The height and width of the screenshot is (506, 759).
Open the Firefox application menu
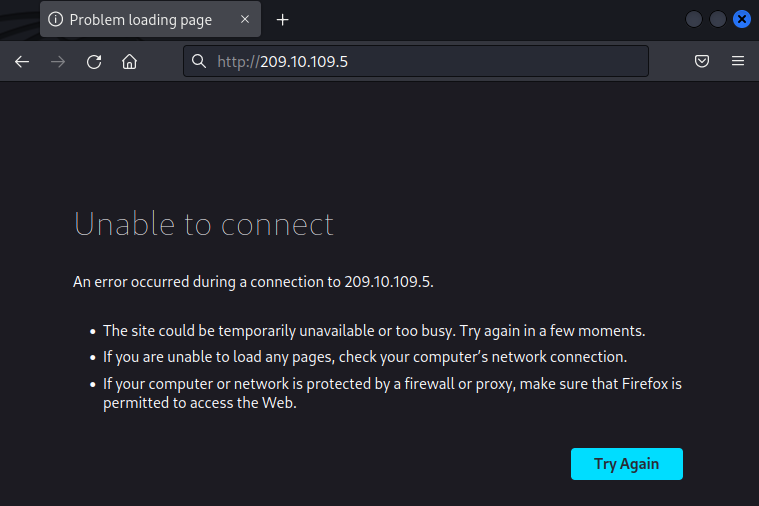(738, 62)
